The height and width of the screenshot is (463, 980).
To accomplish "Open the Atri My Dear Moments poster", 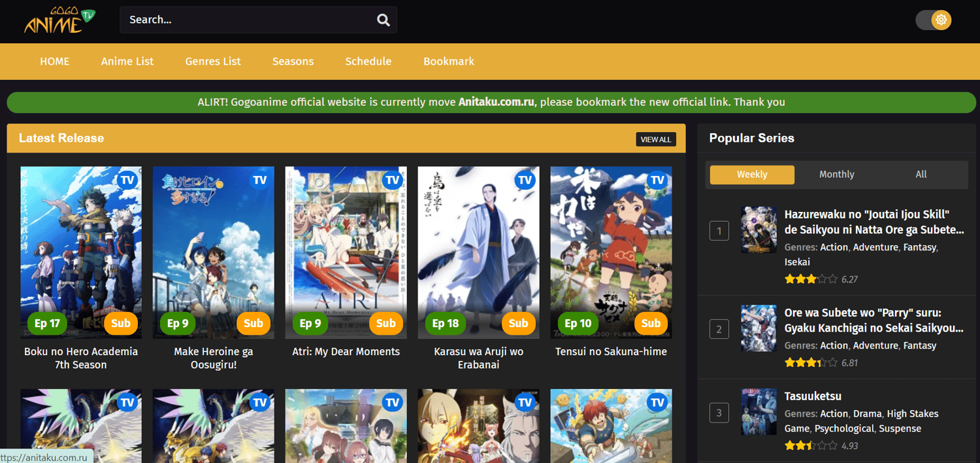I will click(x=346, y=252).
